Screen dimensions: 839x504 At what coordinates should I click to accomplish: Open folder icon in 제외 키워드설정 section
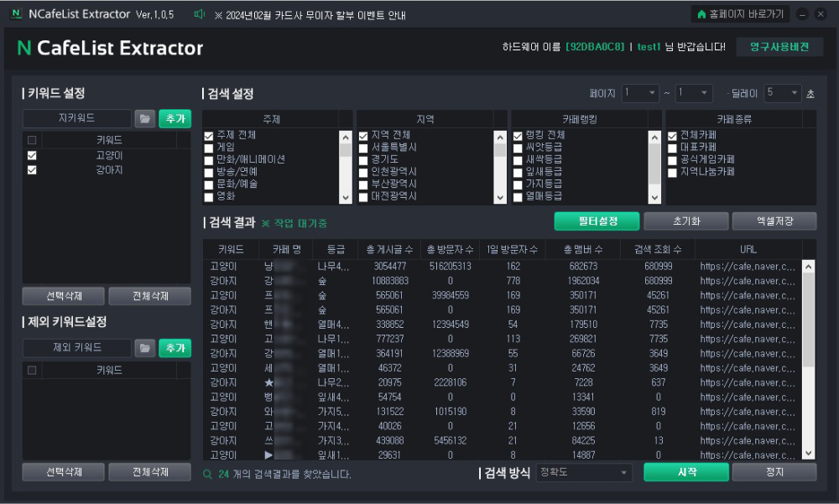(x=145, y=348)
